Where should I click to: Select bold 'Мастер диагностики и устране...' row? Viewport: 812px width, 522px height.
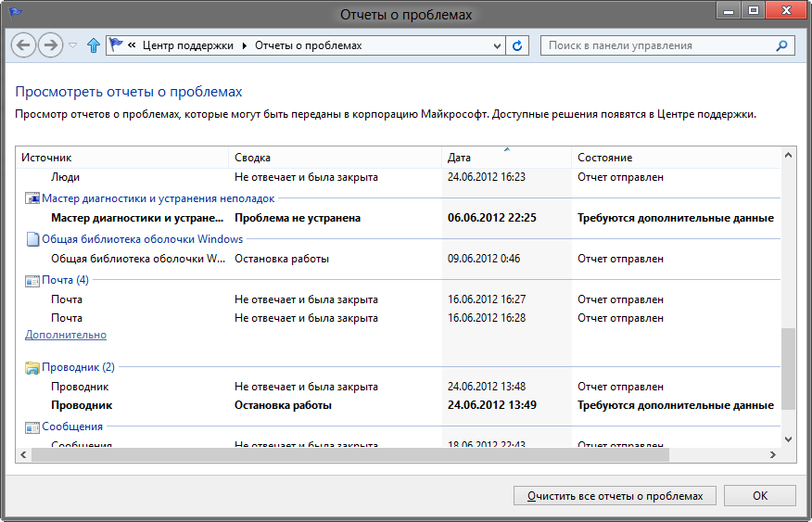tap(398, 218)
